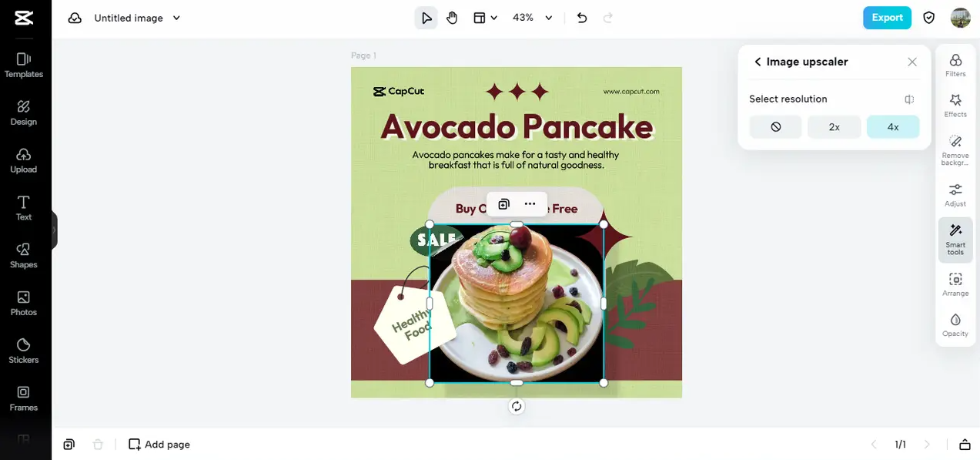This screenshot has width=980, height=460.
Task: Click the 1/1 page indicator
Action: pos(900,445)
